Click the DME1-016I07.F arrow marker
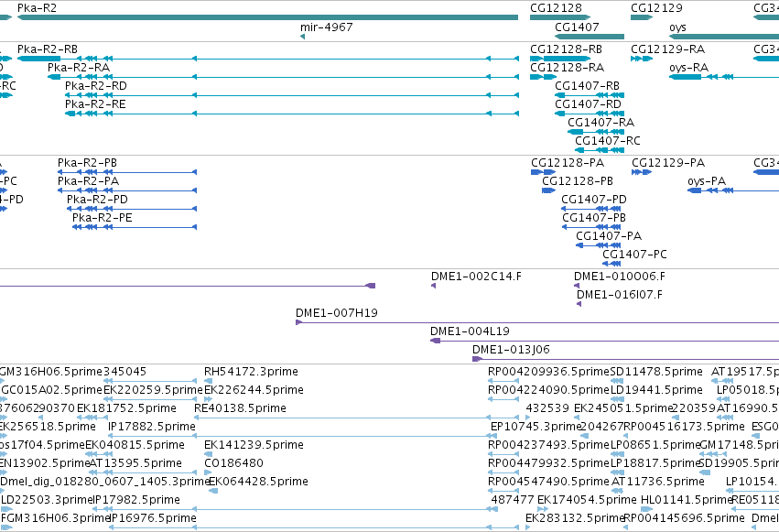Screen dimensions: 779x532 point(579,304)
